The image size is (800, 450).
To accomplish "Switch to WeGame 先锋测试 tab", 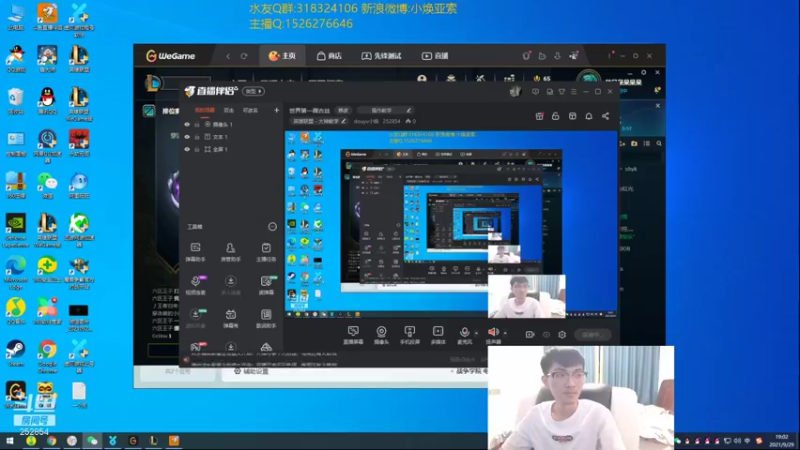I will (x=382, y=56).
